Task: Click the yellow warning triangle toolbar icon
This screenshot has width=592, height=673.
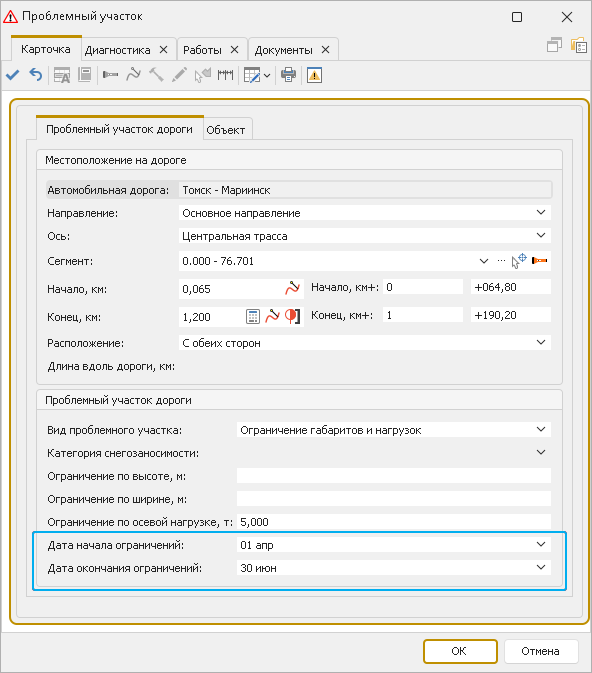Action: click(314, 75)
